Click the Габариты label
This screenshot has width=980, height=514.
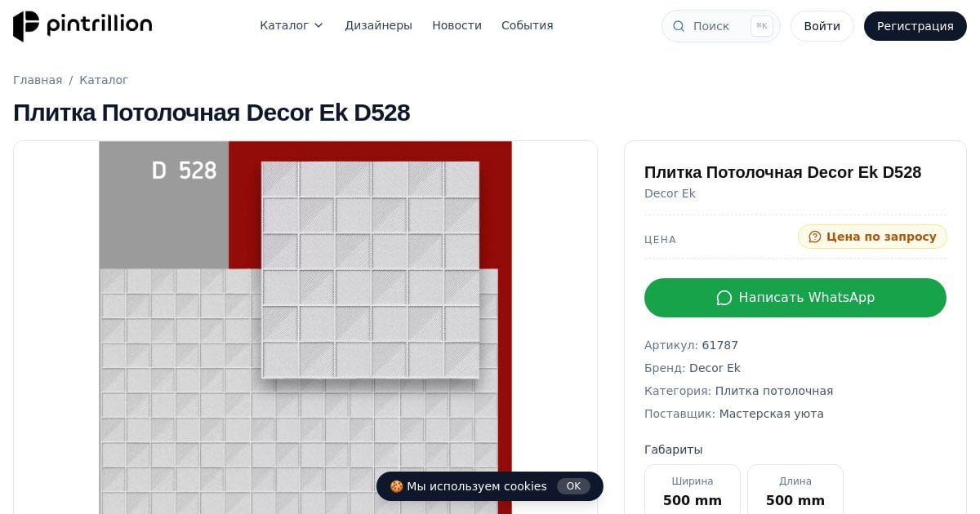673,450
